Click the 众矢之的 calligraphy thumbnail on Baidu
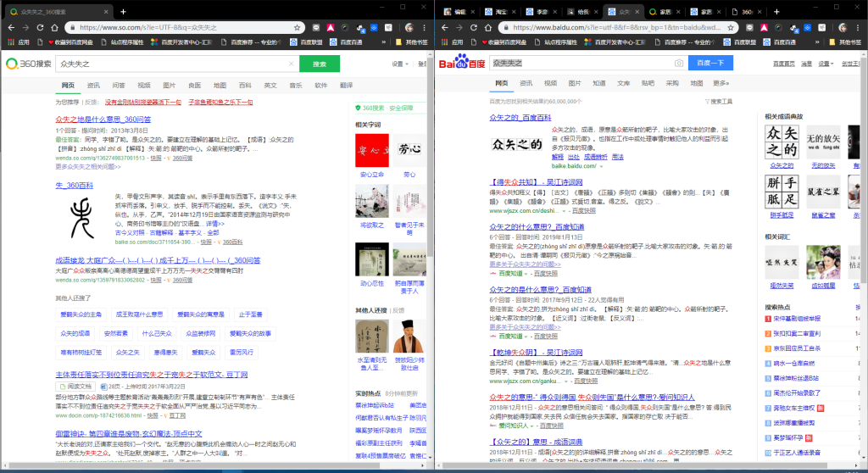 point(517,145)
